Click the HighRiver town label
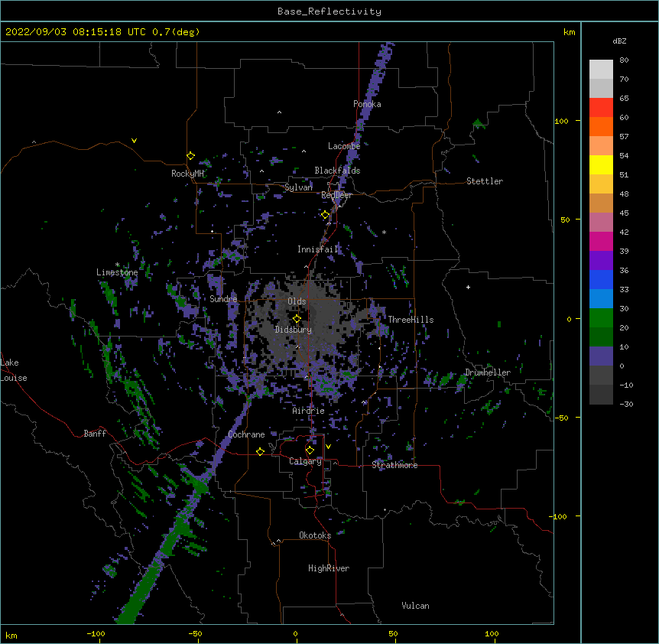The height and width of the screenshot is (644, 659). [x=329, y=568]
